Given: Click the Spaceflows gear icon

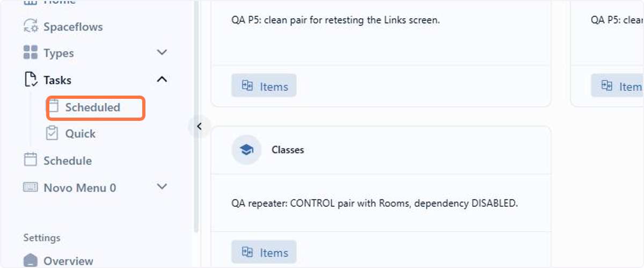Looking at the screenshot, I should [x=30, y=26].
